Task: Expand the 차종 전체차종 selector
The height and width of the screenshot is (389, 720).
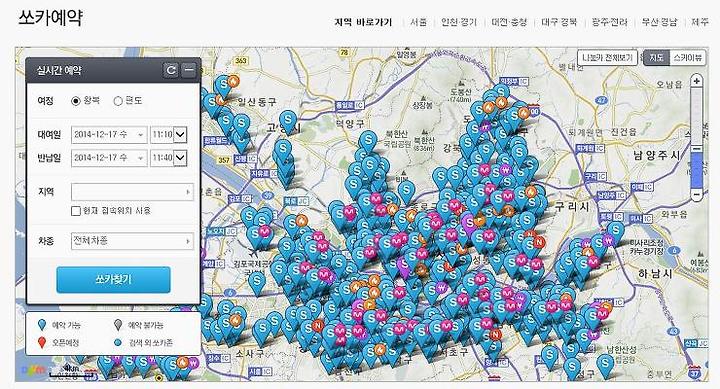Action: point(132,241)
